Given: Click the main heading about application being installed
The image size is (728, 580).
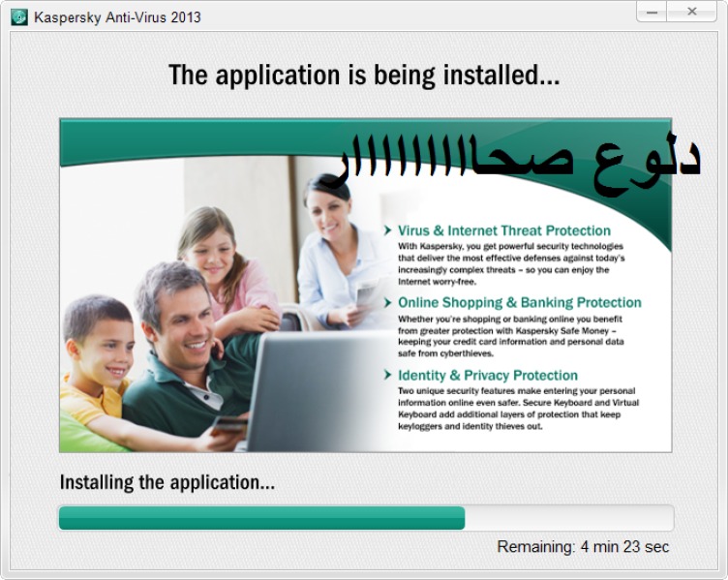Looking at the screenshot, I should point(364,76).
